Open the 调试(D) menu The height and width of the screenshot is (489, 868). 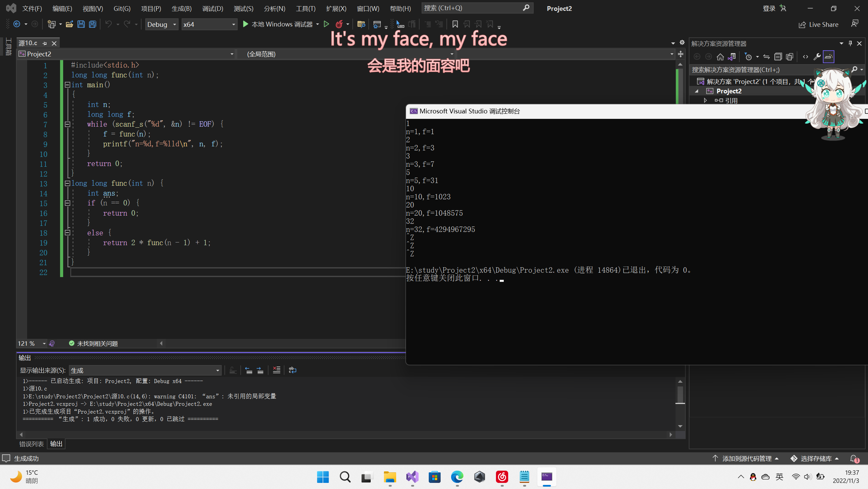point(213,8)
